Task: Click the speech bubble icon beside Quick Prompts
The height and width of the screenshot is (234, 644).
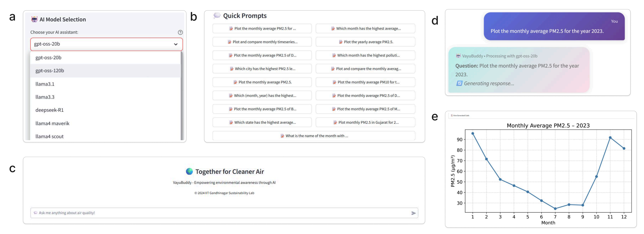Action: click(x=217, y=15)
